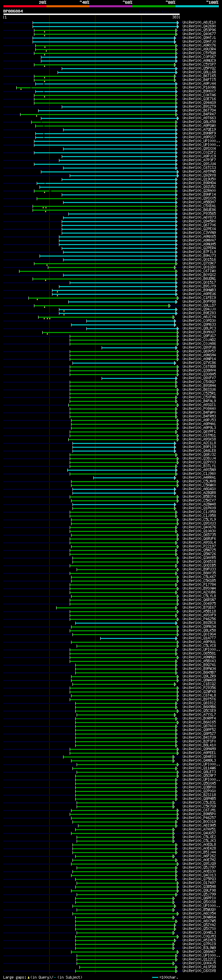The image size is (222, 980).
Task: Click the UniRef100_Q5PYQ2 label
Action: tap(199, 68)
